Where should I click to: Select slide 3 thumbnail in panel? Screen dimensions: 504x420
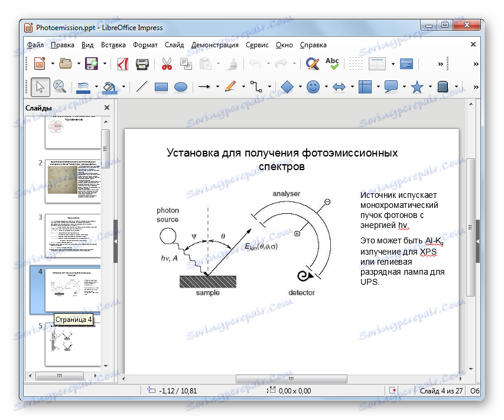(73, 235)
